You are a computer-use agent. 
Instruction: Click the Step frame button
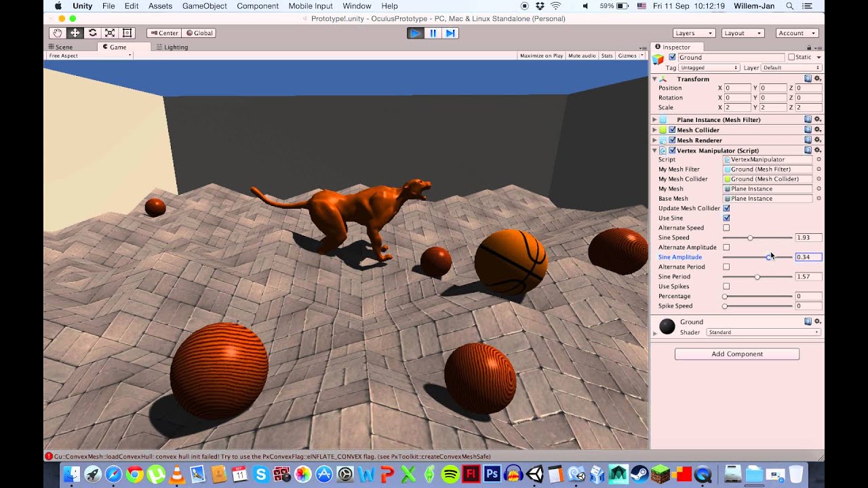pyautogui.click(x=450, y=33)
